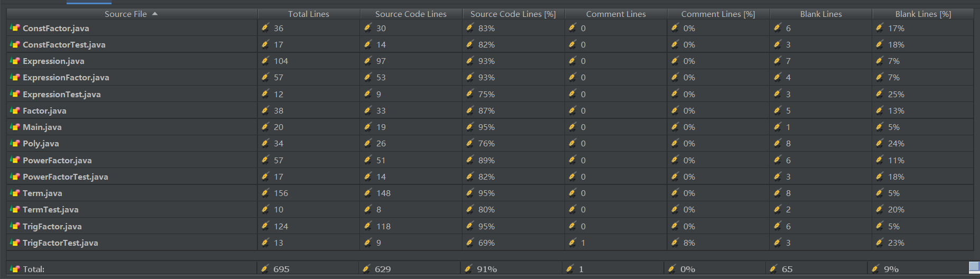Click the Term.java file icon
This screenshot has width=980, height=279.
15,193
